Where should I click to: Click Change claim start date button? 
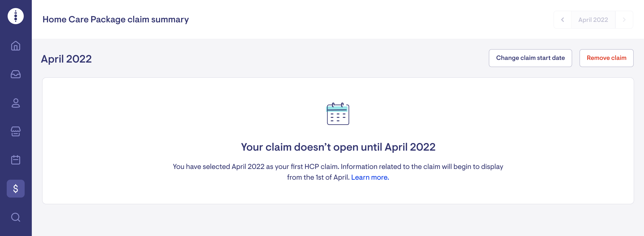530,58
